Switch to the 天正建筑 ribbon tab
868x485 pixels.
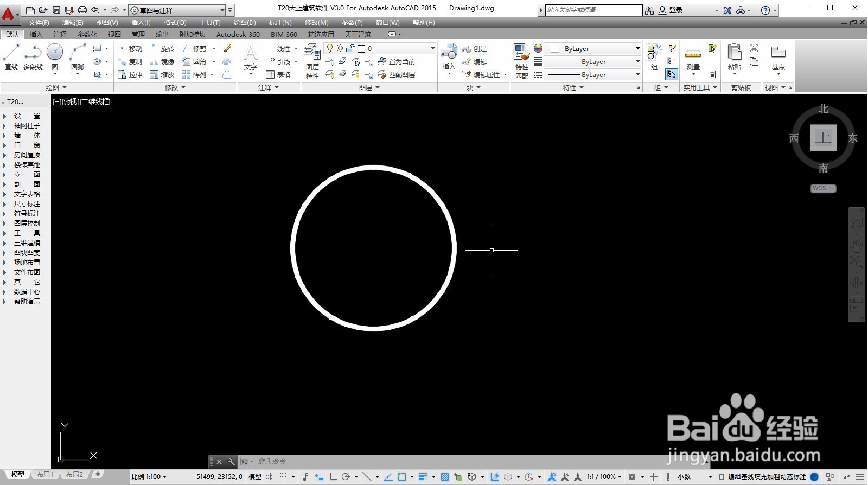pyautogui.click(x=358, y=34)
